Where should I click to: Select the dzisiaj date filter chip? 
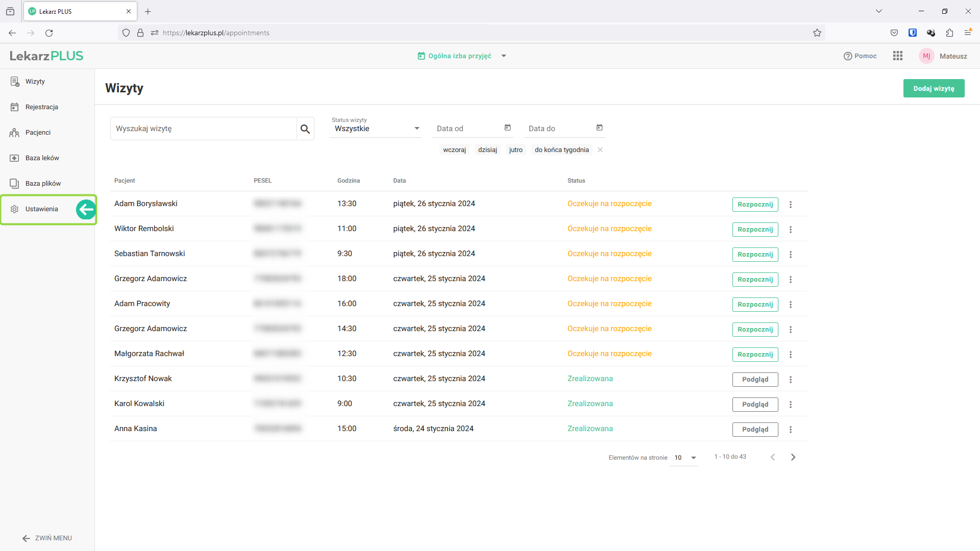click(x=487, y=150)
